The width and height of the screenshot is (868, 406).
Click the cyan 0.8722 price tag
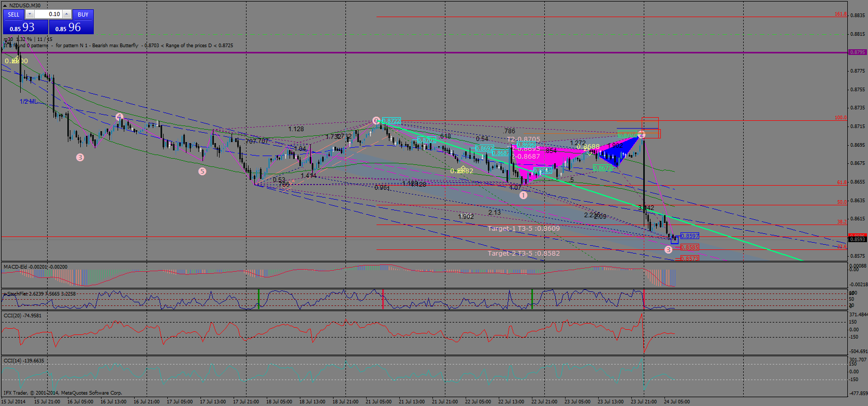(392, 121)
